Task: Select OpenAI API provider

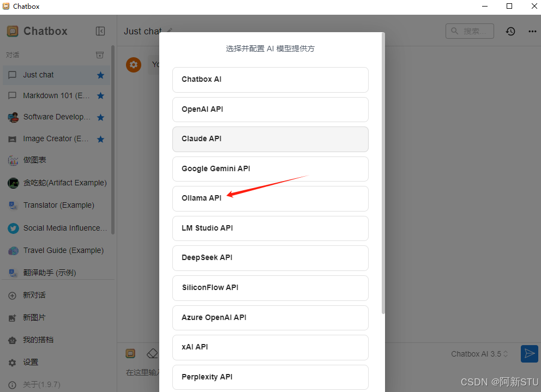Action: 270,110
